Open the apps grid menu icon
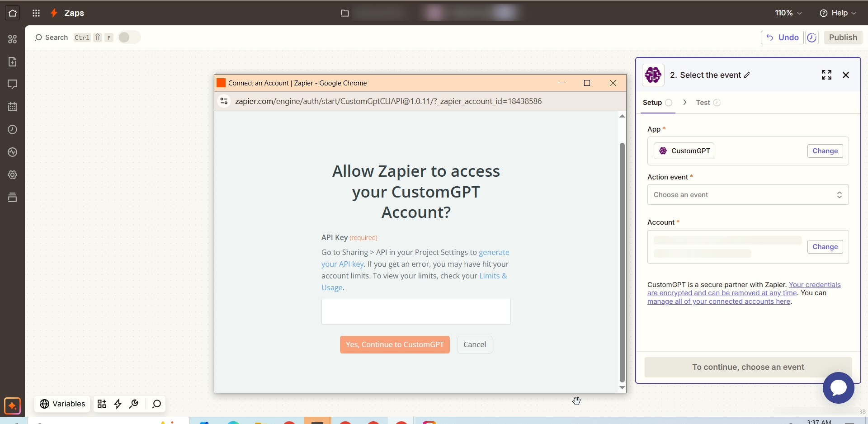Image resolution: width=868 pixels, height=424 pixels. pos(36,13)
